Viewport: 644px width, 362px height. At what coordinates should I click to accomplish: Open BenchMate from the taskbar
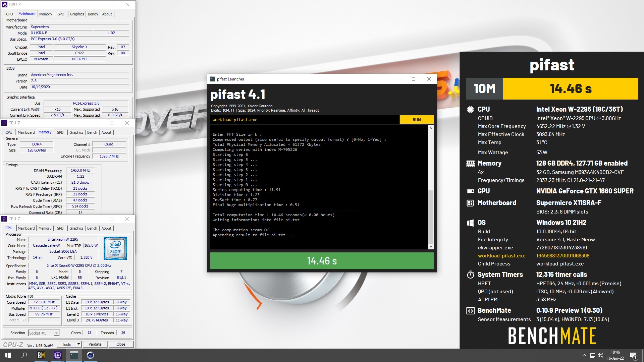[41, 355]
